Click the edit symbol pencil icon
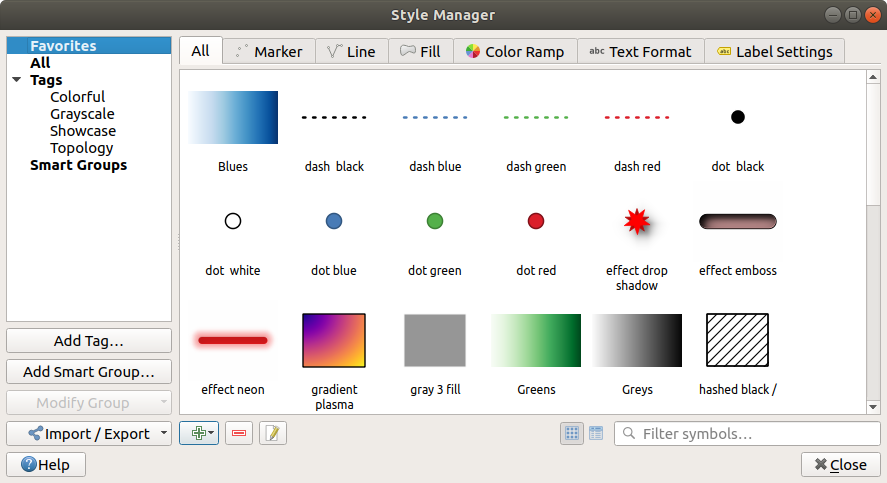This screenshot has height=483, width=887. [273, 433]
